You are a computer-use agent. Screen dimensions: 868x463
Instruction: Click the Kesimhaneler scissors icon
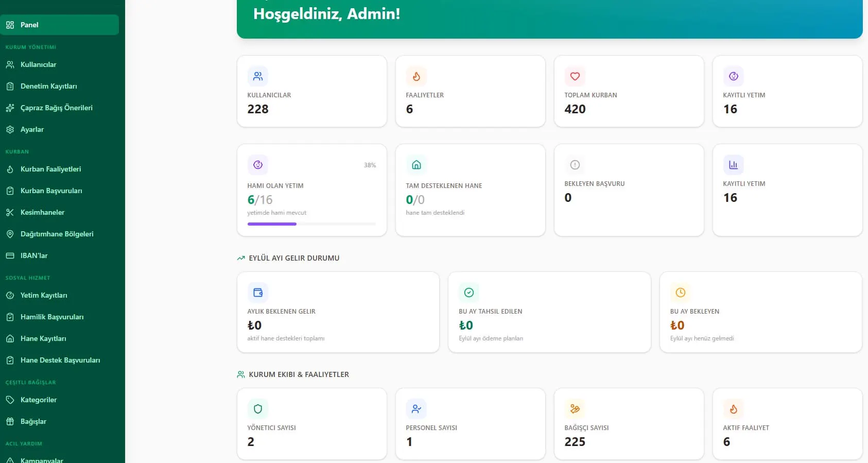[10, 213]
